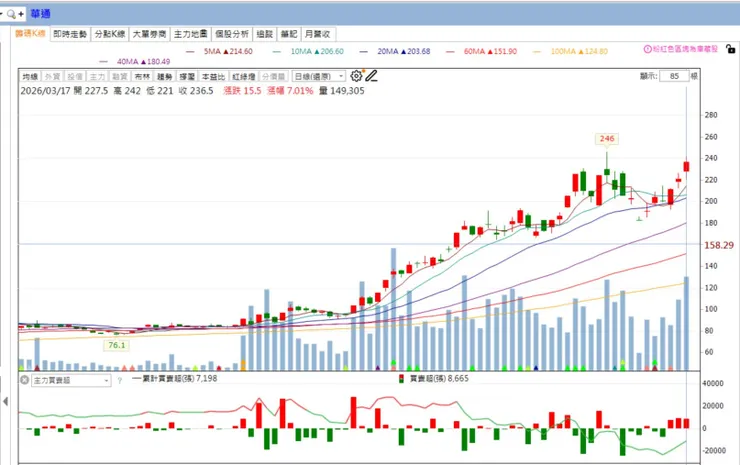
Task: Close the 主力買賣超 indicator panel
Action: tap(25, 380)
